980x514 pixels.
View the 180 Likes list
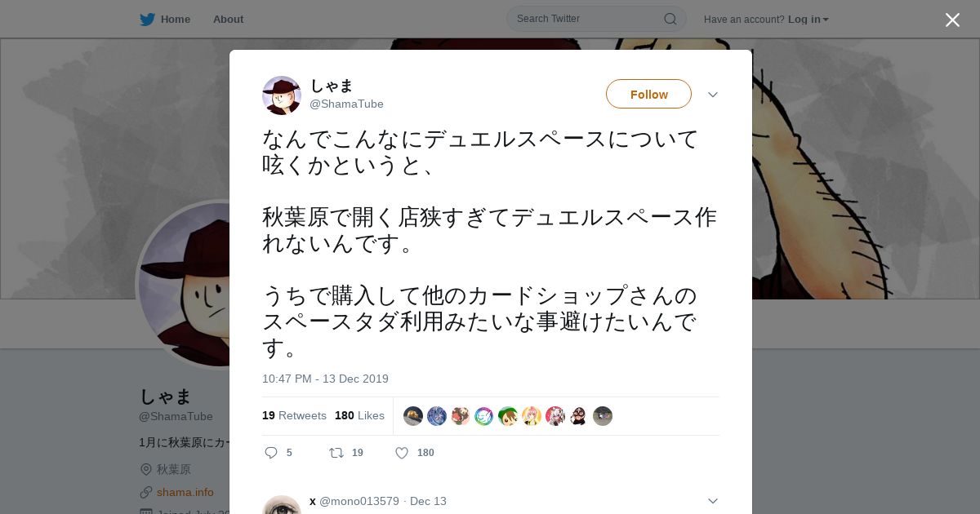pos(359,415)
